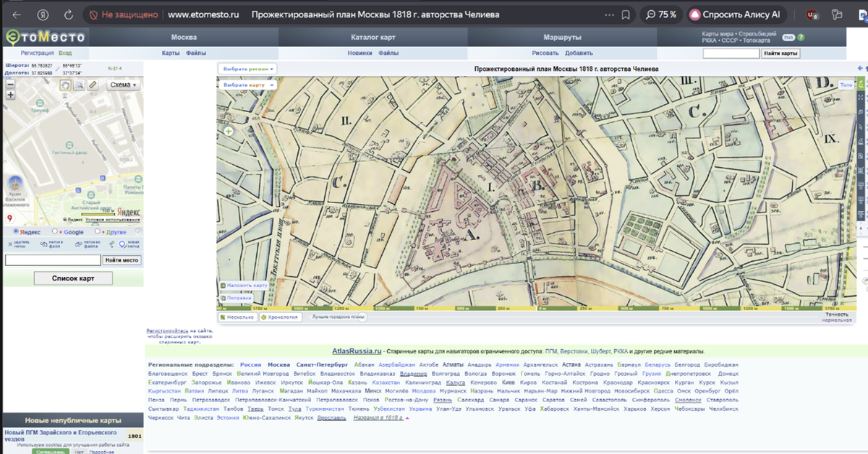Expand the Выбрать карту dropdown
This screenshot has width=868, height=454.
(247, 85)
